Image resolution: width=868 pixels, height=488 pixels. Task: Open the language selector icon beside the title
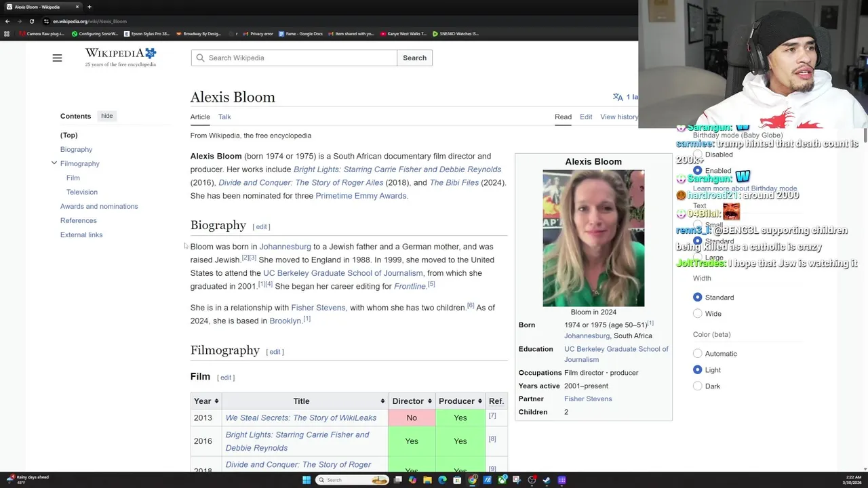coord(618,97)
